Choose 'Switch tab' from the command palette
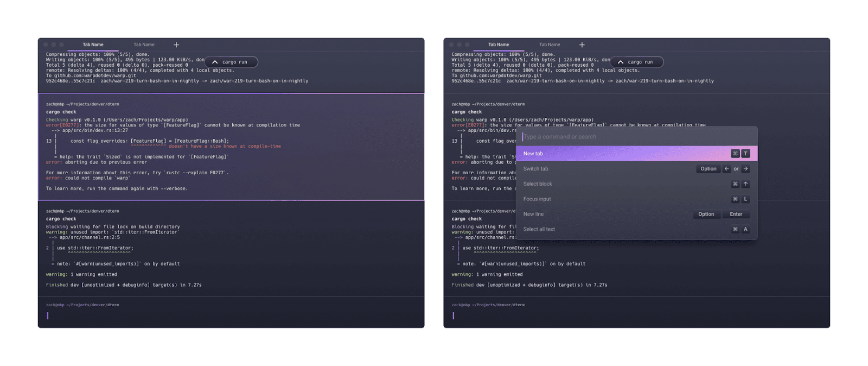This screenshot has height=366, width=868. pyautogui.click(x=535, y=169)
